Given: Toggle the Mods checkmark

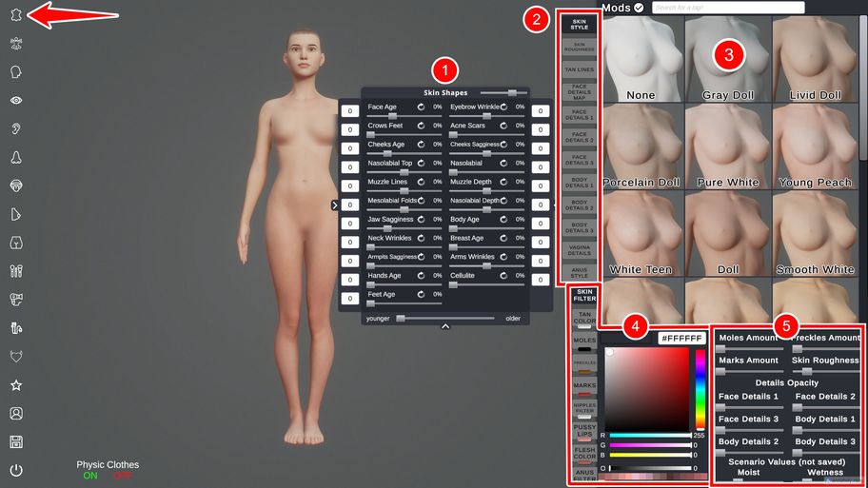Looking at the screenshot, I should tap(639, 8).
